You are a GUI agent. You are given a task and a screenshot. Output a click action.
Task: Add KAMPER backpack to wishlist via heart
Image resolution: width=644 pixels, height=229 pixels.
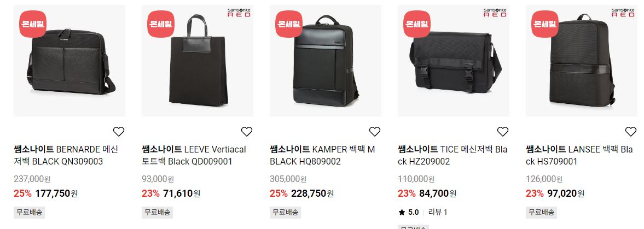375,132
